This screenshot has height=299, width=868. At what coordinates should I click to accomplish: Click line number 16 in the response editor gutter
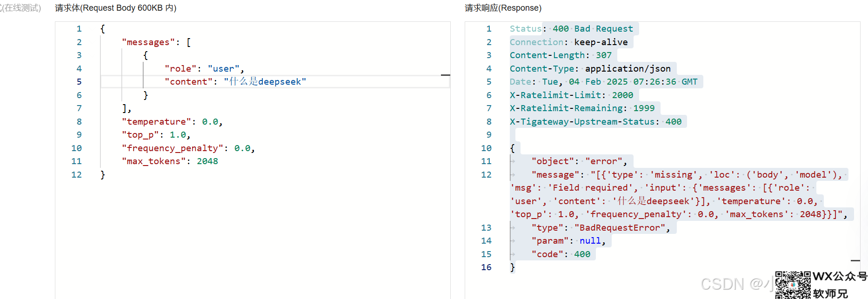click(486, 267)
